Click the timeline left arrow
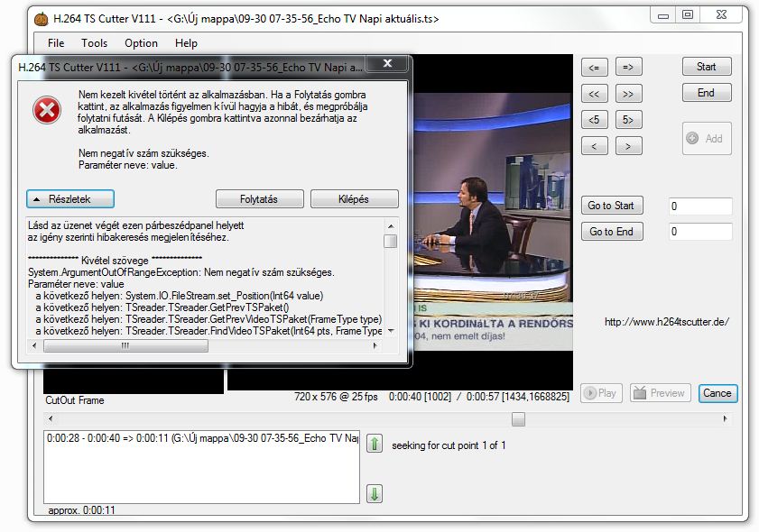 click(x=51, y=418)
